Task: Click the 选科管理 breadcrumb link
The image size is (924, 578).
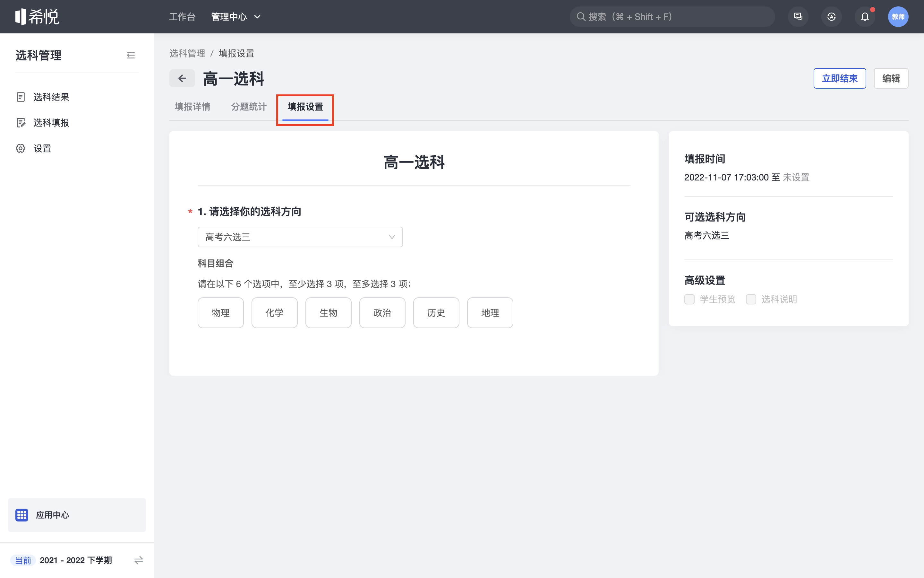Action: [x=187, y=54]
